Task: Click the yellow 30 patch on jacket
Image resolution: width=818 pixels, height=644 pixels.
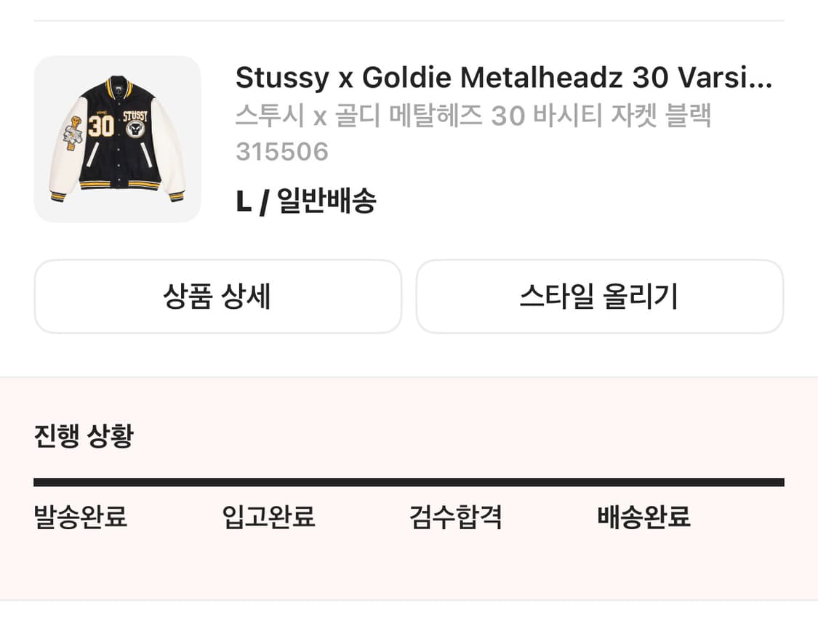Action: 101,126
